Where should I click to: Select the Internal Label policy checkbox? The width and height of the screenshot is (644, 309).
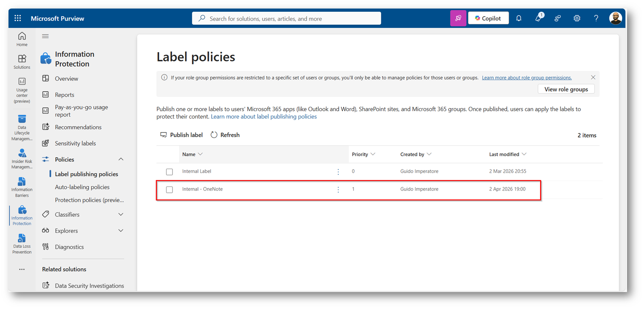169,172
